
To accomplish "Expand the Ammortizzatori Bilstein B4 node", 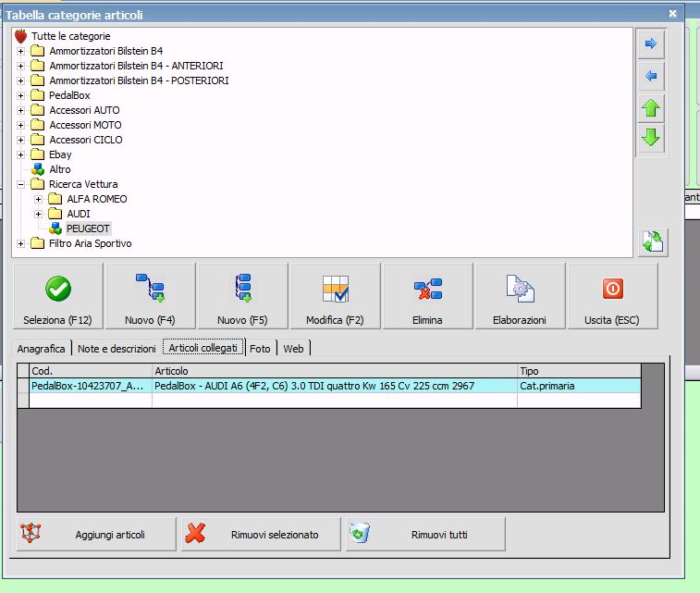I will coord(20,52).
